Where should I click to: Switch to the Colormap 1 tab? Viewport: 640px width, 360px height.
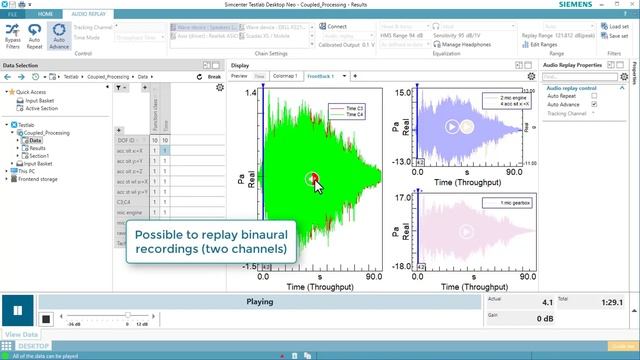285,76
